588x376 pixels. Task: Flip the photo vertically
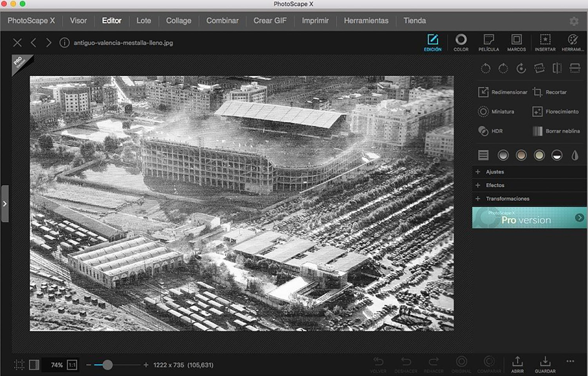pyautogui.click(x=575, y=68)
